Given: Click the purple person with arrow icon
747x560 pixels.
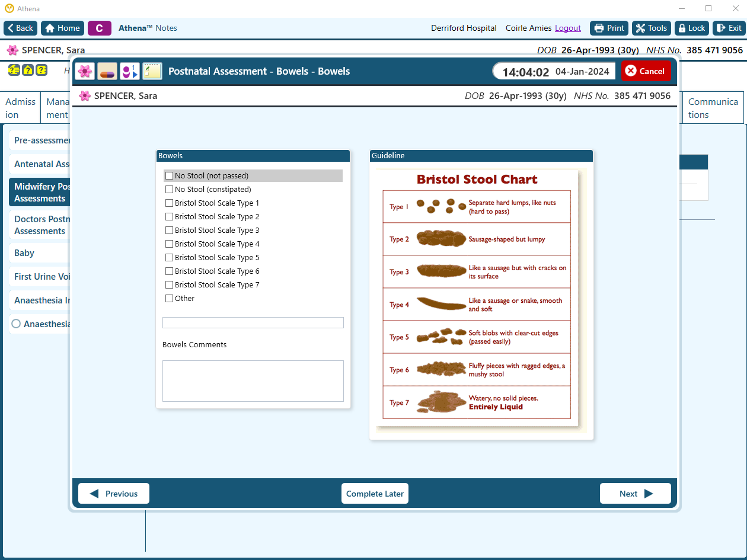Looking at the screenshot, I should (130, 71).
